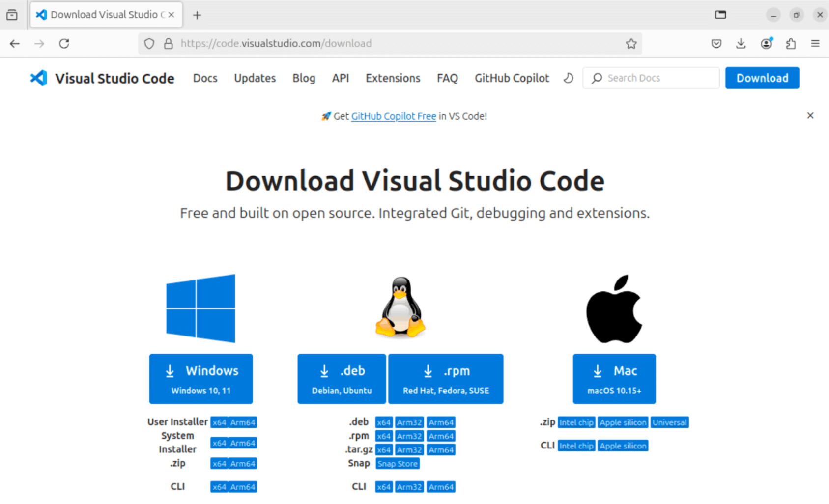Open the Firefox extensions puzzle icon

(x=791, y=43)
